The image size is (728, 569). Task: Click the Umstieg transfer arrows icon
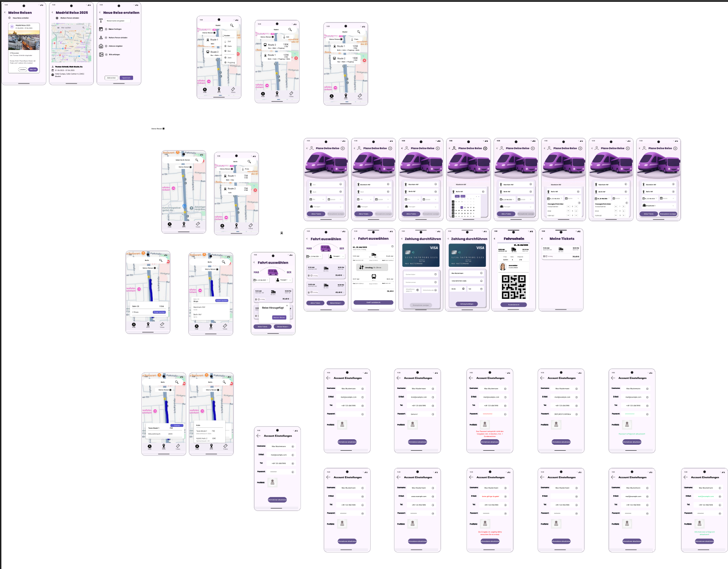[x=361, y=267]
